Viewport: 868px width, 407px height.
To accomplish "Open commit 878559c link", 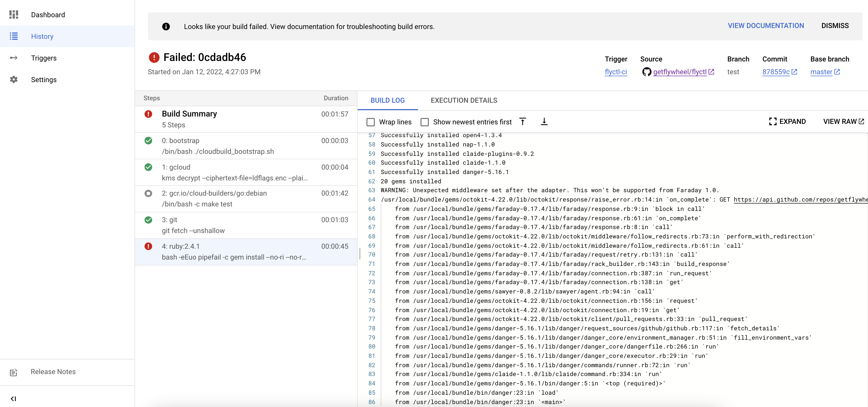I will (x=776, y=72).
